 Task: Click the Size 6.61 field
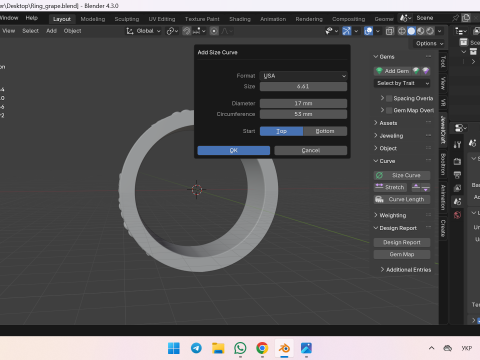tap(303, 87)
